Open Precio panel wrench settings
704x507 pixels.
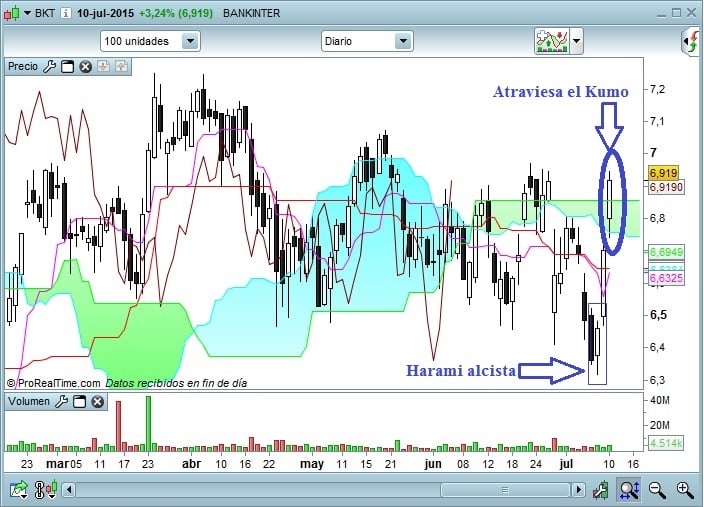(x=49, y=66)
